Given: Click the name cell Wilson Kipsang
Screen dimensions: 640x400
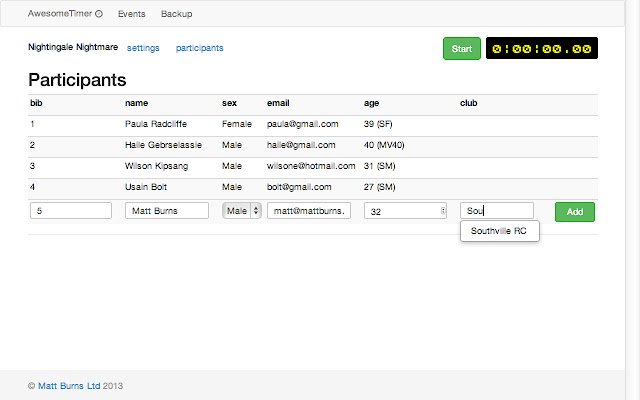Looking at the screenshot, I should (156, 166).
